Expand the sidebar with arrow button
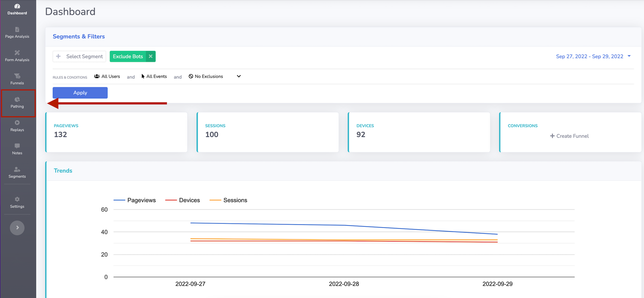This screenshot has height=298, width=644. (17, 228)
